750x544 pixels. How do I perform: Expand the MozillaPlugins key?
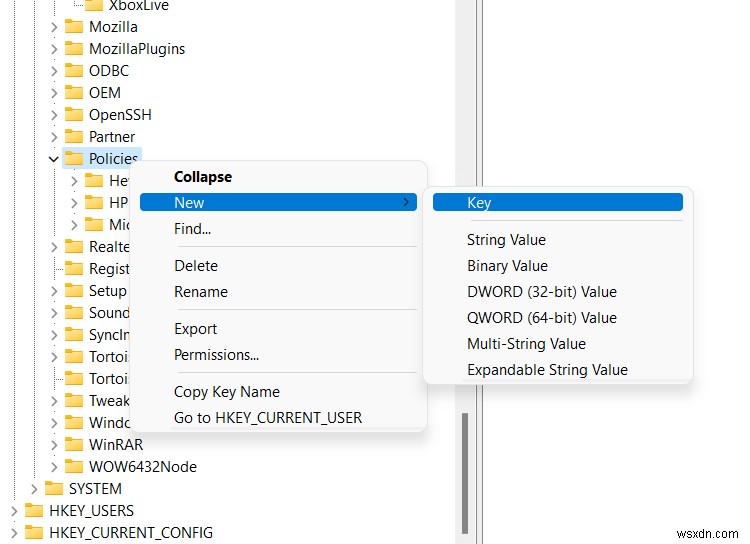(54, 49)
